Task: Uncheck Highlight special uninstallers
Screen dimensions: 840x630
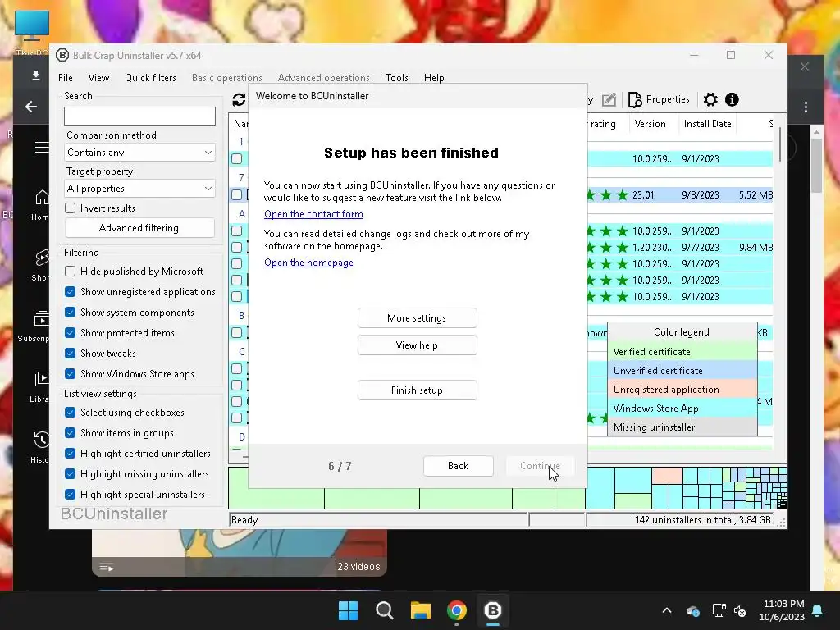Action: (71, 495)
